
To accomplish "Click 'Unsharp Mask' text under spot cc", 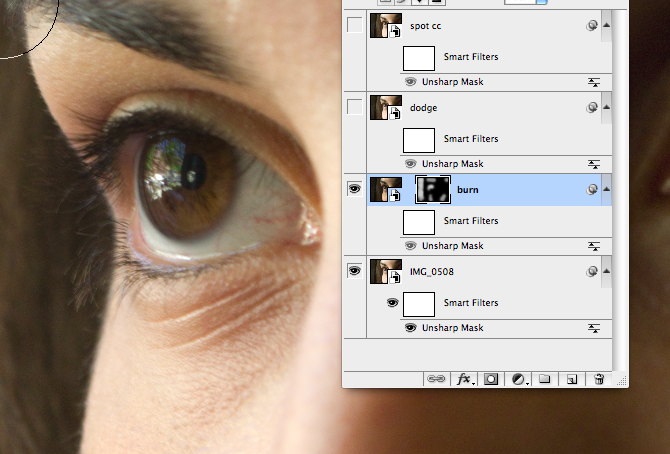I will click(x=453, y=82).
